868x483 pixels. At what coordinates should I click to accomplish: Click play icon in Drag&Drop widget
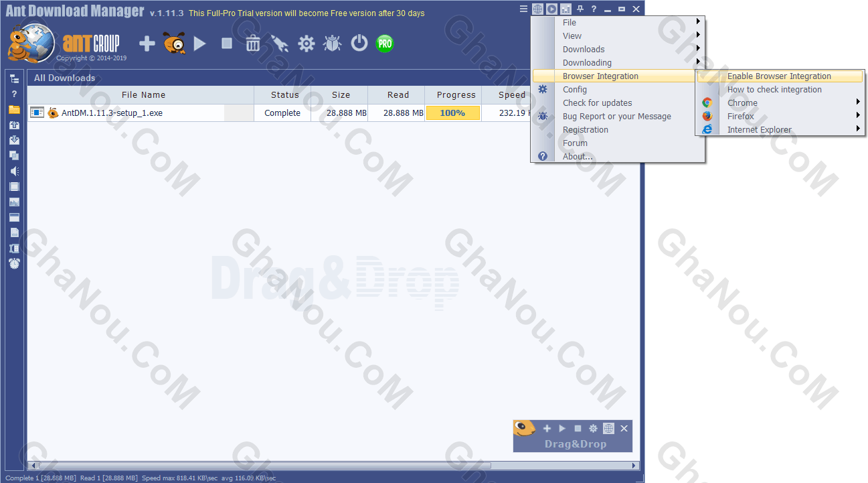click(x=562, y=428)
